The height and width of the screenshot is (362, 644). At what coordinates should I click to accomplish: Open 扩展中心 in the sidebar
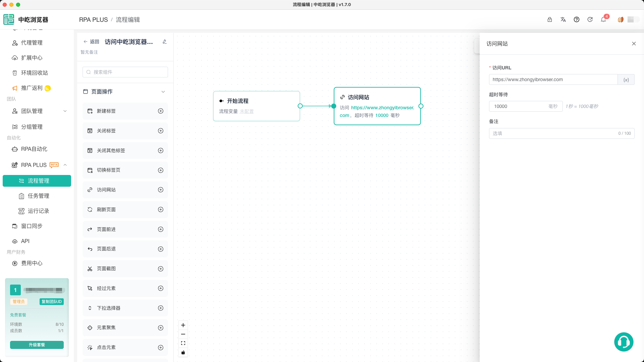[x=32, y=58]
